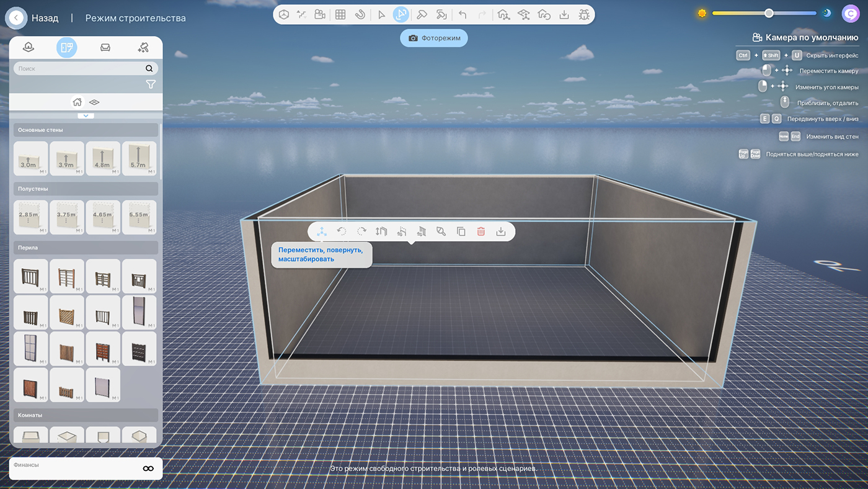This screenshot has width=868, height=489.
Task: Click the paint search eyedropper icon
Action: point(441,231)
